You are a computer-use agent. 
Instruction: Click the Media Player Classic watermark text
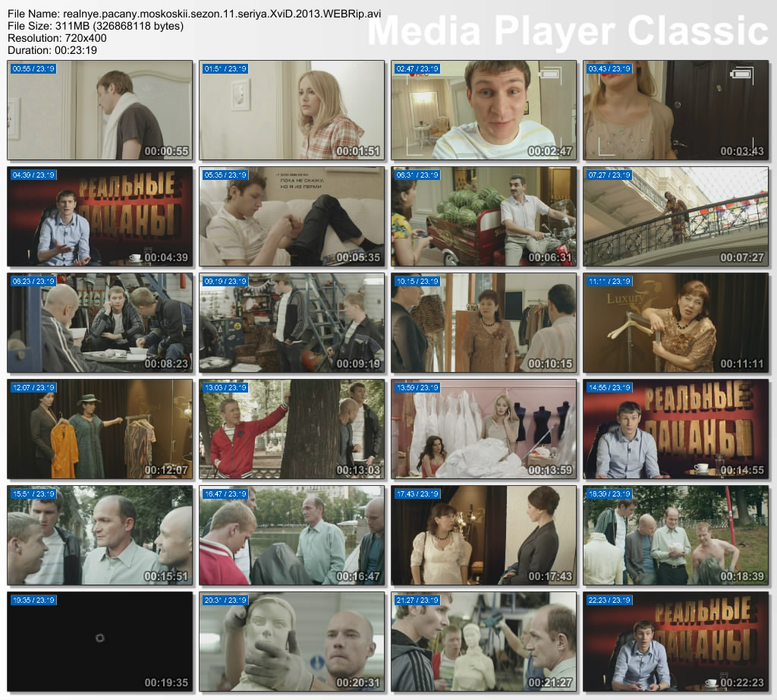pyautogui.click(x=568, y=31)
